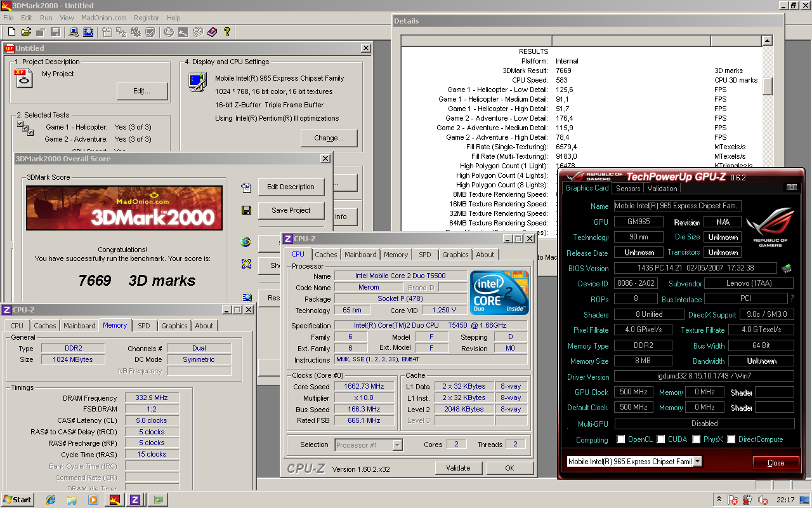Open Graphics tab in the front CPU-Z window
Image resolution: width=812 pixels, height=508 pixels.
tap(455, 255)
